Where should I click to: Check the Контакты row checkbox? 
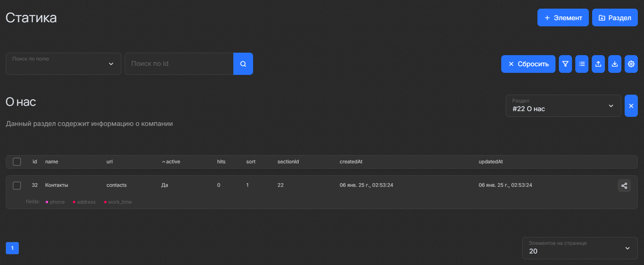[x=17, y=186]
